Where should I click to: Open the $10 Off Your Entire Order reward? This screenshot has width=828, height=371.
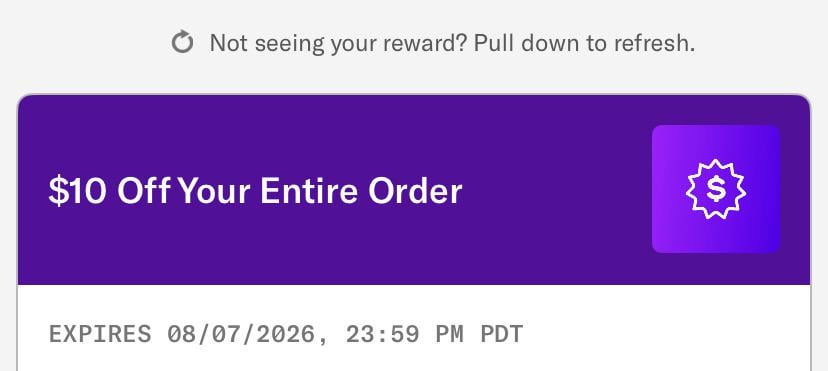[x=255, y=191]
